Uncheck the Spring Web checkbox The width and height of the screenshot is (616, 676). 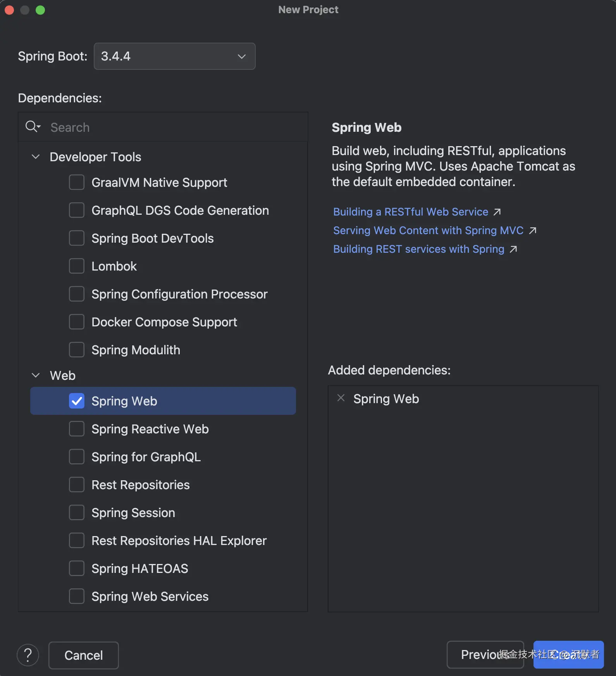click(77, 401)
